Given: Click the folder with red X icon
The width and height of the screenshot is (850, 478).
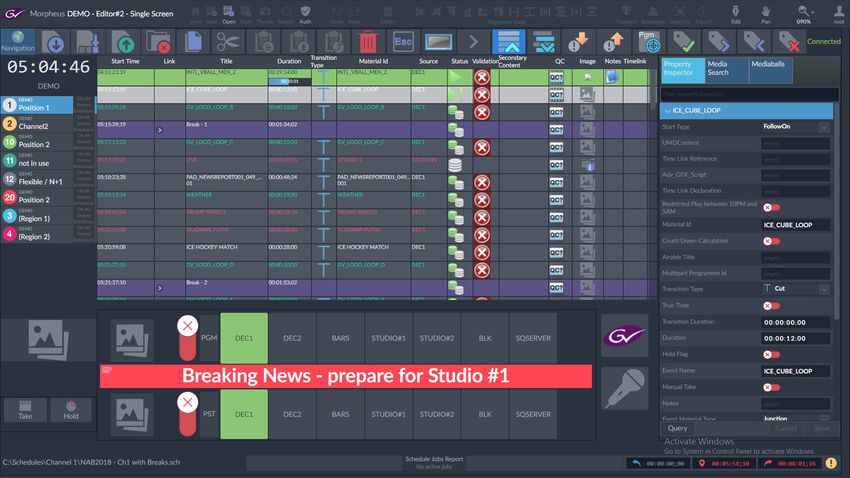Looking at the screenshot, I should click(158, 42).
